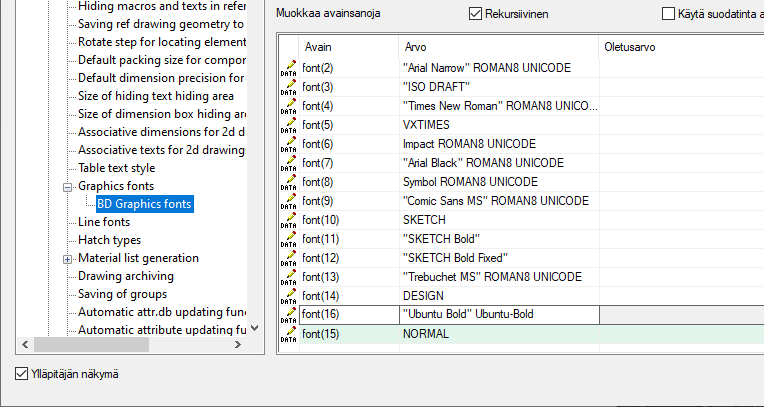
Task: Click the data icon beside font(13)
Action: pos(288,277)
